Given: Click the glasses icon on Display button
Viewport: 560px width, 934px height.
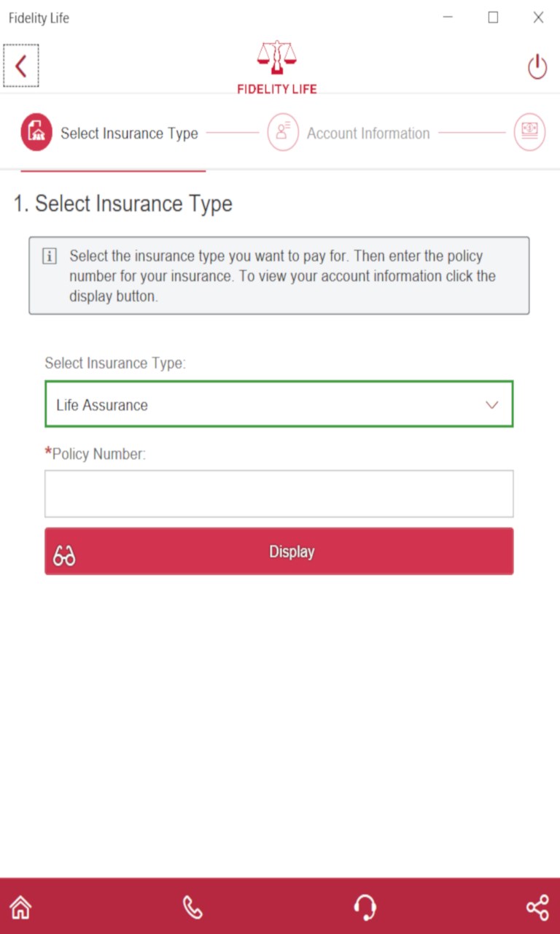Looking at the screenshot, I should tap(64, 555).
